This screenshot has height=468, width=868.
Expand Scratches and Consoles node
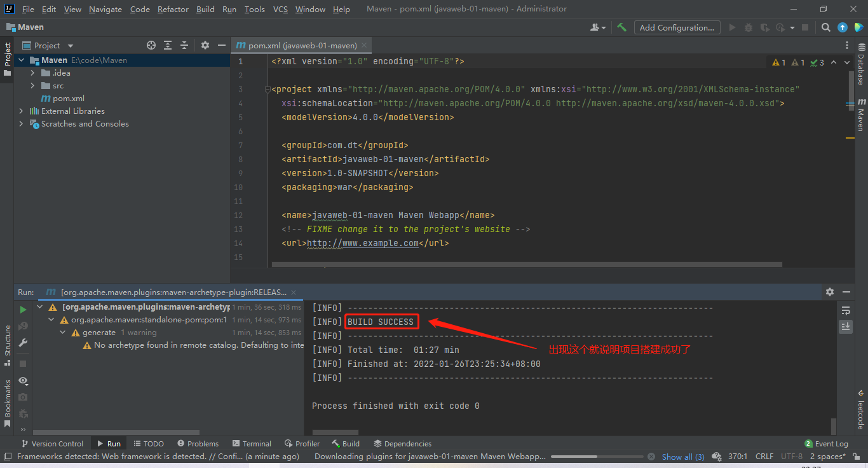pyautogui.click(x=21, y=124)
